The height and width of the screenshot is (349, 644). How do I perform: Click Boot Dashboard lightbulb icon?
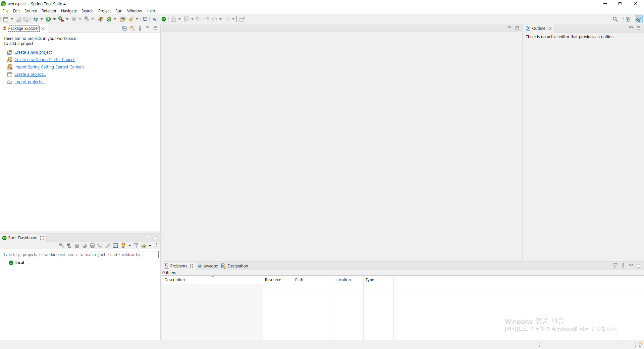tap(123, 246)
